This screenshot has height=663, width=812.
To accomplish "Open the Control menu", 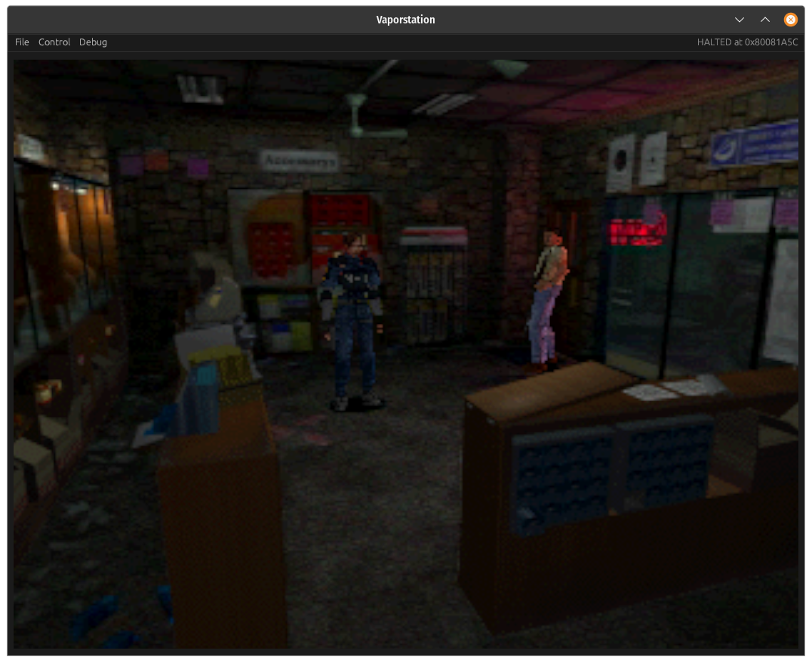I will pos(54,42).
